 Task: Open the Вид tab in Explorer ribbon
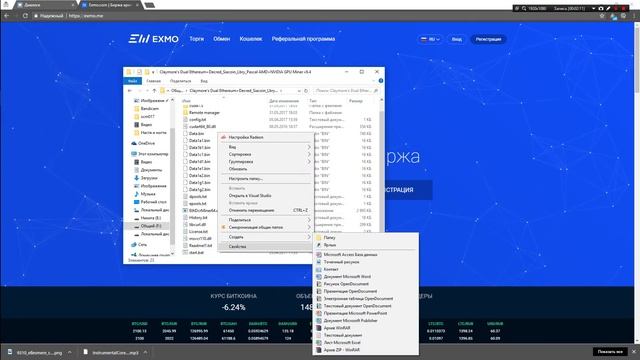coord(204,81)
